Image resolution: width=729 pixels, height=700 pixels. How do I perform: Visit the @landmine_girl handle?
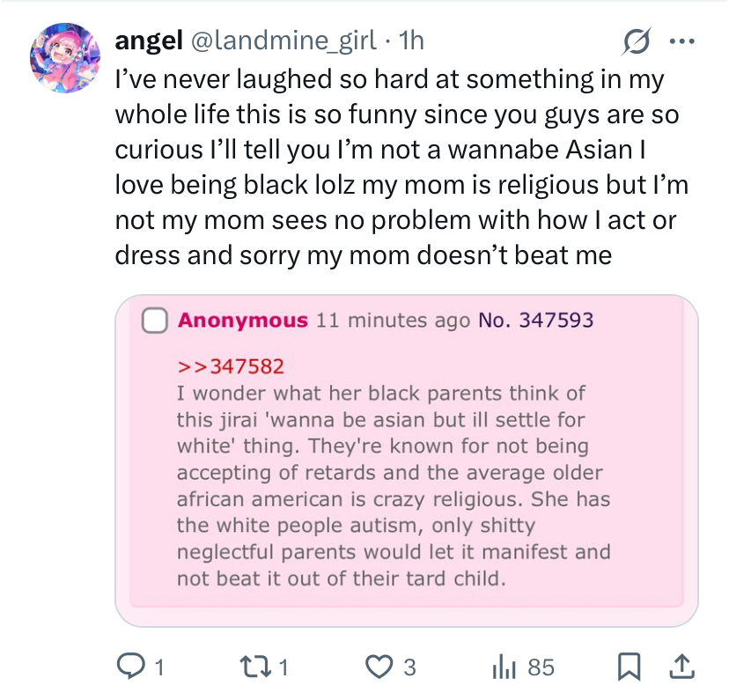(283, 40)
